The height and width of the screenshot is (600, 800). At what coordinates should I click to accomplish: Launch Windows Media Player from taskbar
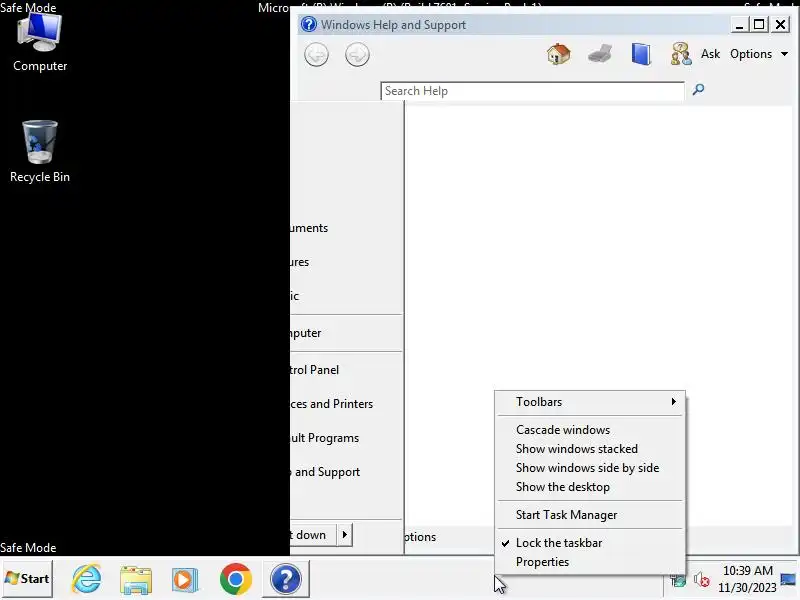pyautogui.click(x=185, y=580)
